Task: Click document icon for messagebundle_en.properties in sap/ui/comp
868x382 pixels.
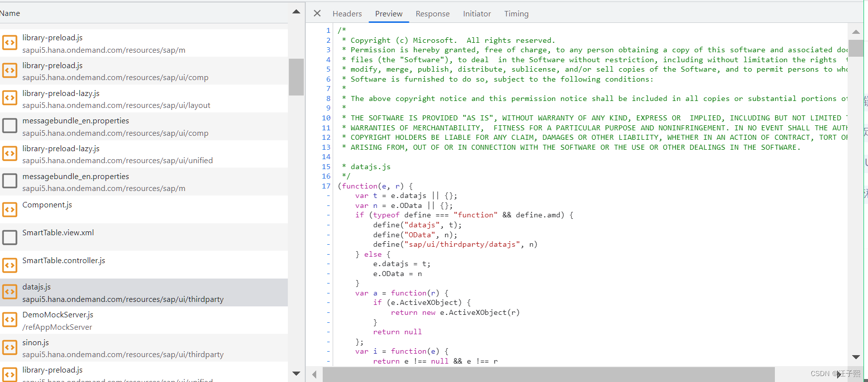Action: tap(9, 126)
